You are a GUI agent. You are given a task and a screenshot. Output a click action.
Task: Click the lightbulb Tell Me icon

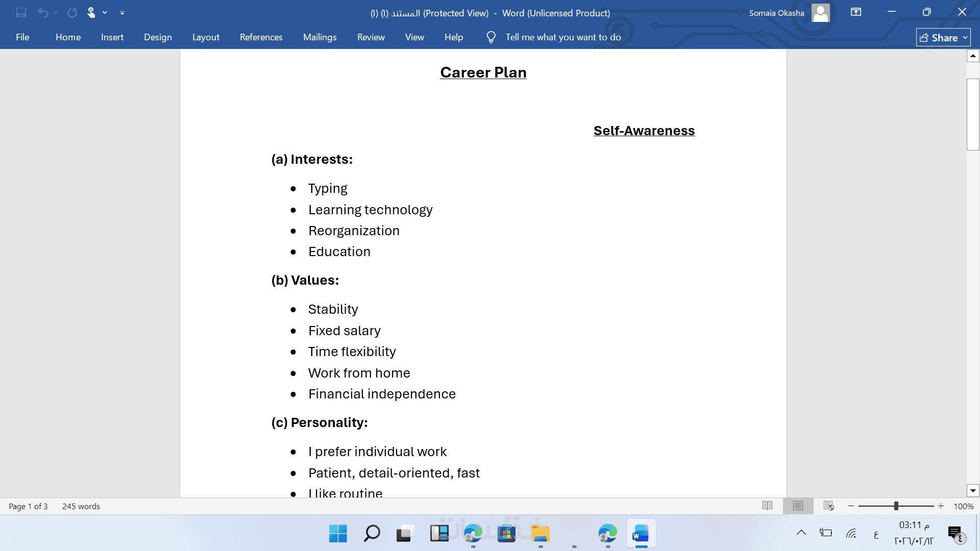[x=491, y=37]
